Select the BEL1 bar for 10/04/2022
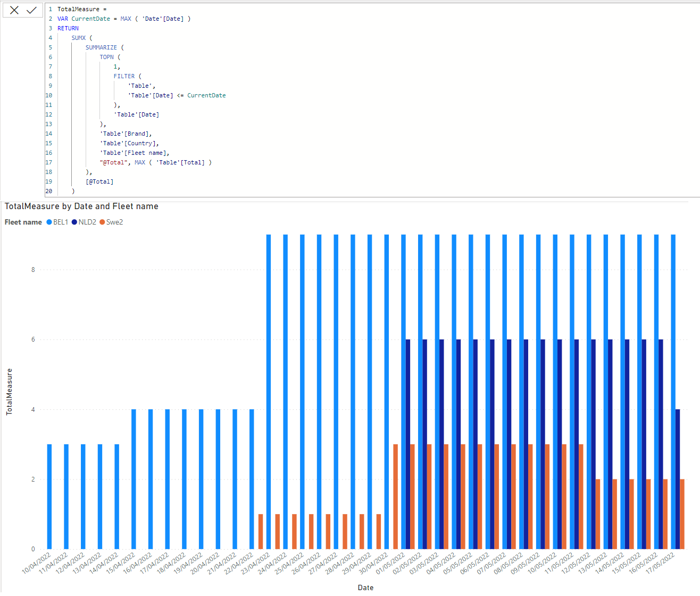 click(49, 496)
